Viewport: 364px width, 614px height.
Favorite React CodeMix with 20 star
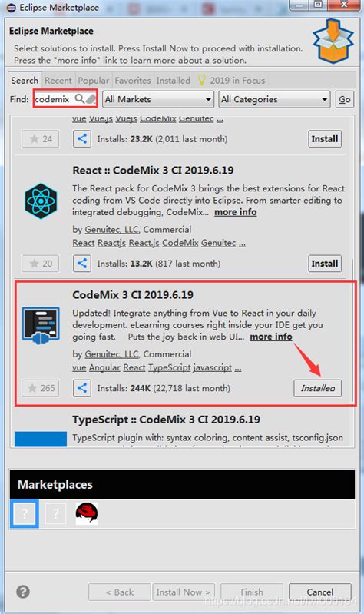pyautogui.click(x=41, y=264)
